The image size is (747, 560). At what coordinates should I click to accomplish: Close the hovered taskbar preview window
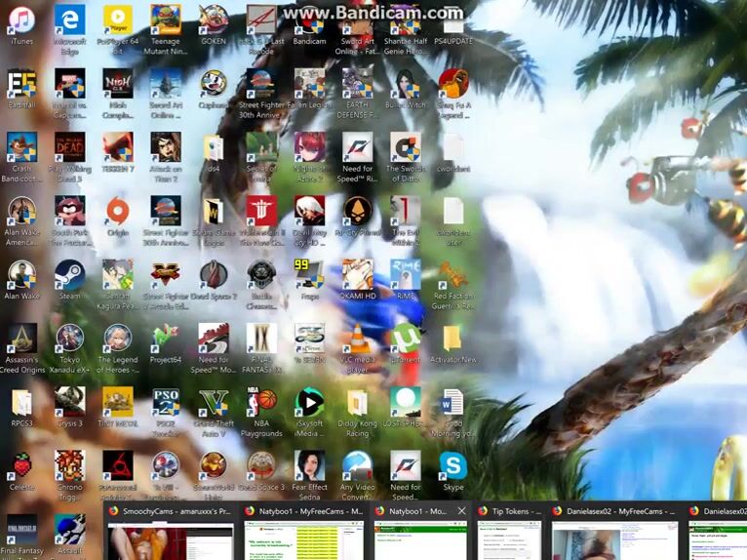point(461,511)
